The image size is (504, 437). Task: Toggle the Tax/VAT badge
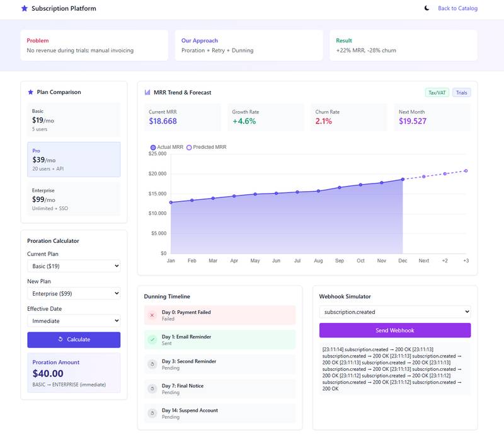tap(437, 93)
